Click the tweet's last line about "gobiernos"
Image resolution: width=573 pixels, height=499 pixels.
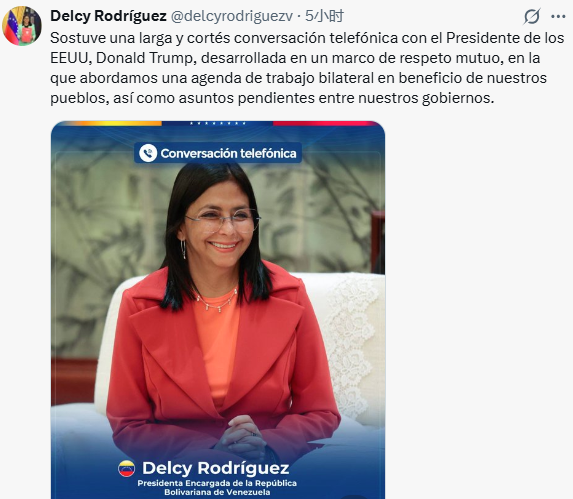(x=272, y=98)
